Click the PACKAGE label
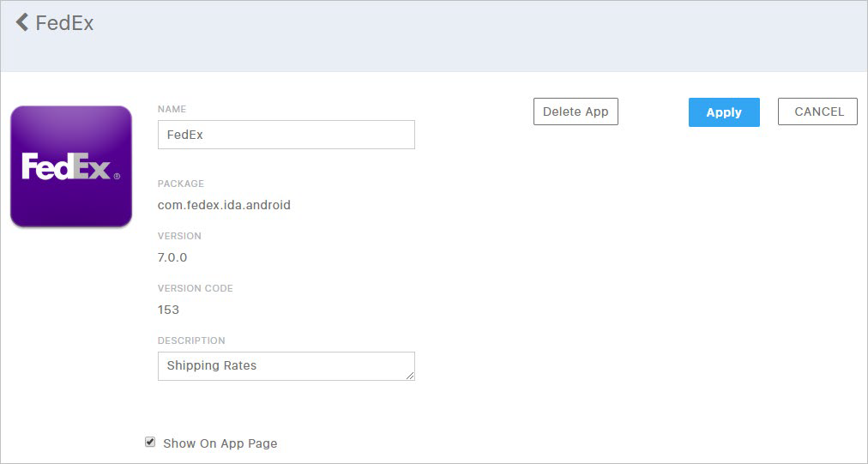Viewport: 868px width, 464px height. click(181, 184)
